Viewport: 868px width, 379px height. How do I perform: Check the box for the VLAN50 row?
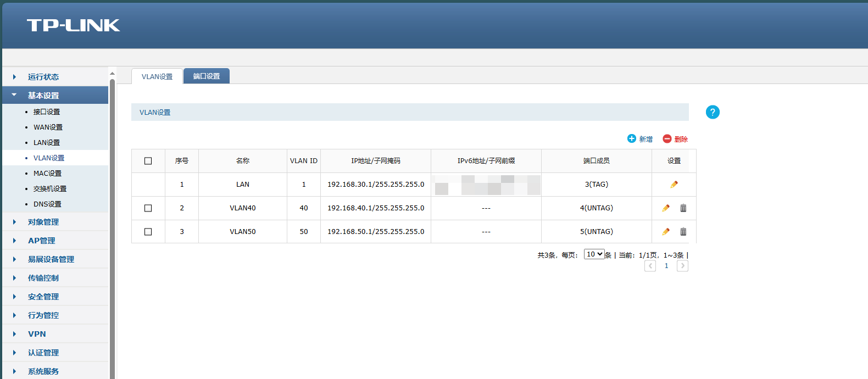click(x=148, y=232)
